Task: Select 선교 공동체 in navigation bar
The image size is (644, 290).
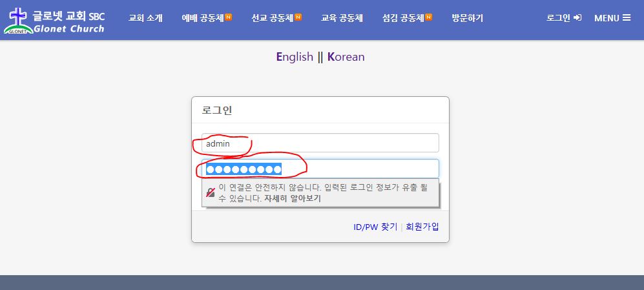Action: tap(272, 18)
